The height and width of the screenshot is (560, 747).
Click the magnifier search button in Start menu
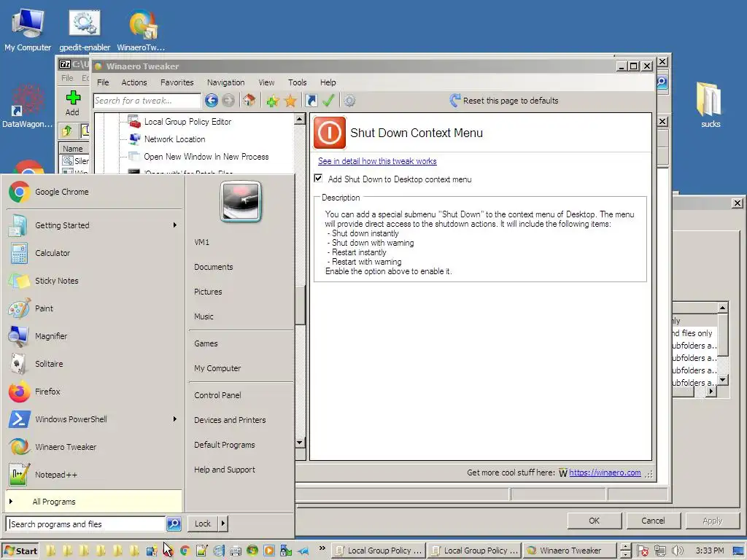[174, 524]
